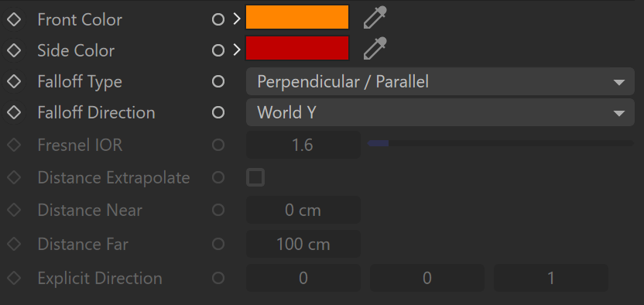This screenshot has width=644, height=305.
Task: Click the Front Color keyframe diamond icon
Action: pyautogui.click(x=14, y=19)
